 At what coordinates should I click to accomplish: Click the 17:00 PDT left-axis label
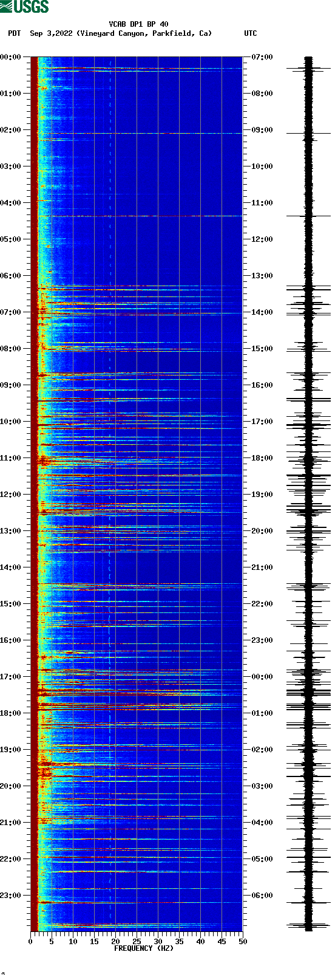tap(11, 677)
